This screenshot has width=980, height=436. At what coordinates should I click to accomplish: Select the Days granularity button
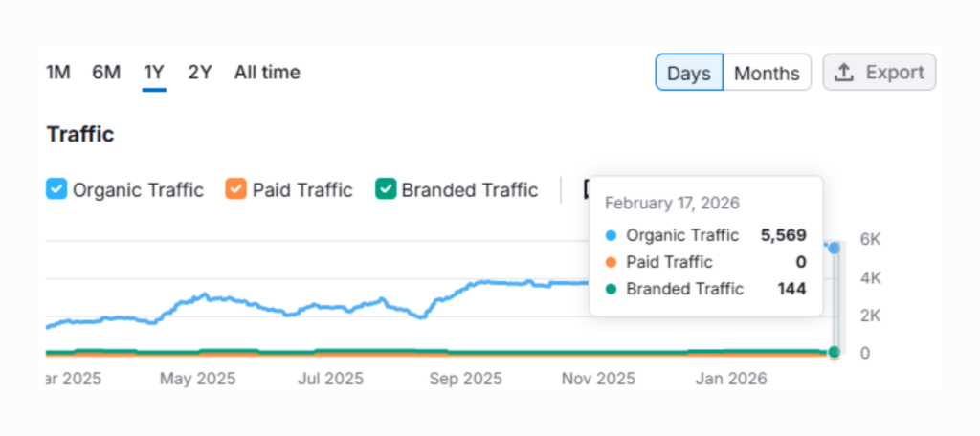coord(689,73)
